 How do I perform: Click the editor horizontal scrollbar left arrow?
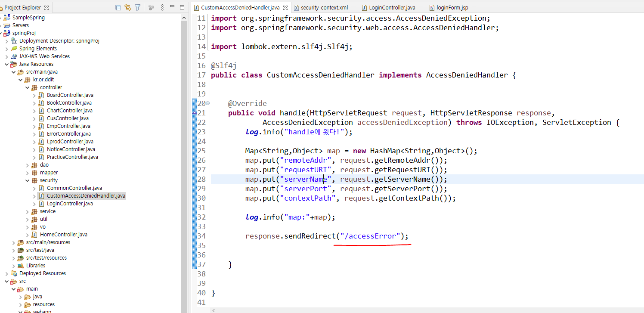(214, 310)
